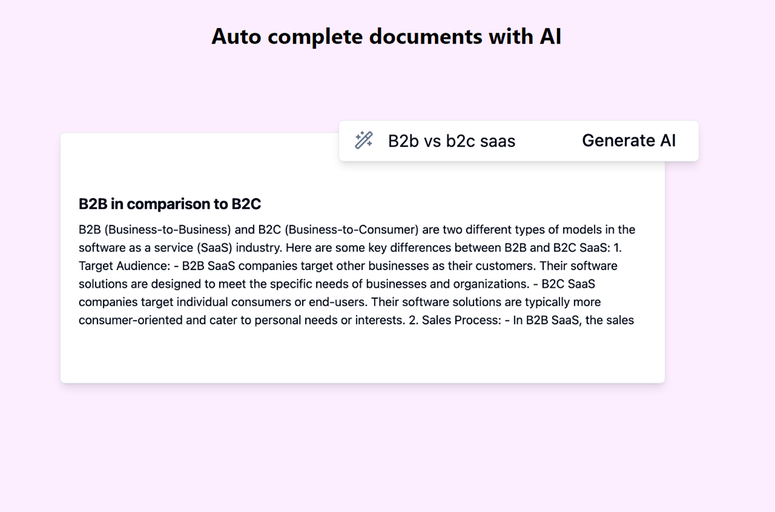Click blank card area above the document title
The height and width of the screenshot is (512, 775).
[x=198, y=163]
